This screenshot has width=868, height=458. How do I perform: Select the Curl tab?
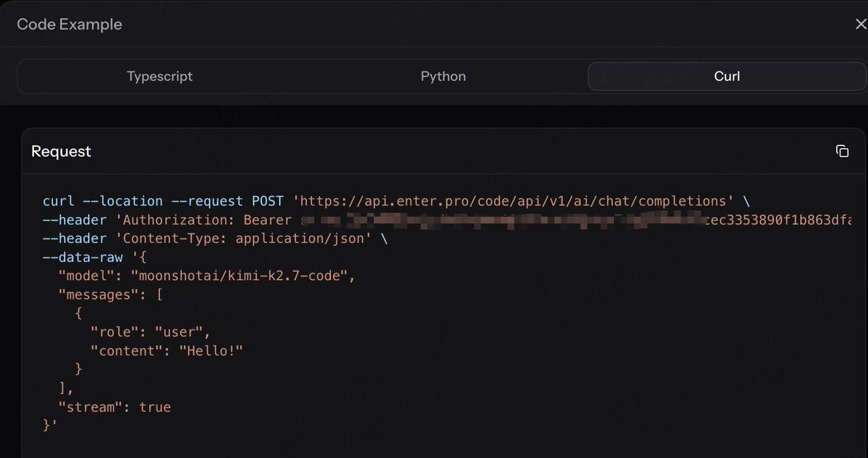point(727,76)
